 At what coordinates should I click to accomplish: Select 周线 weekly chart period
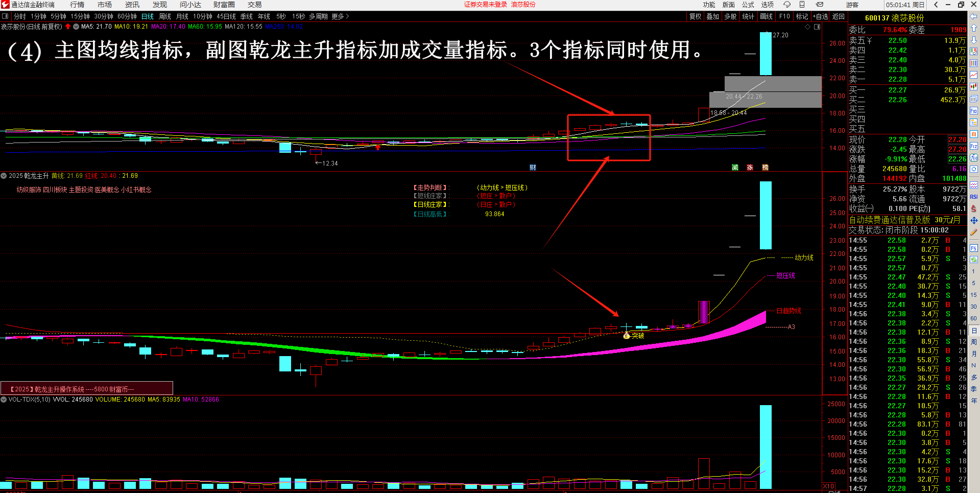165,16
